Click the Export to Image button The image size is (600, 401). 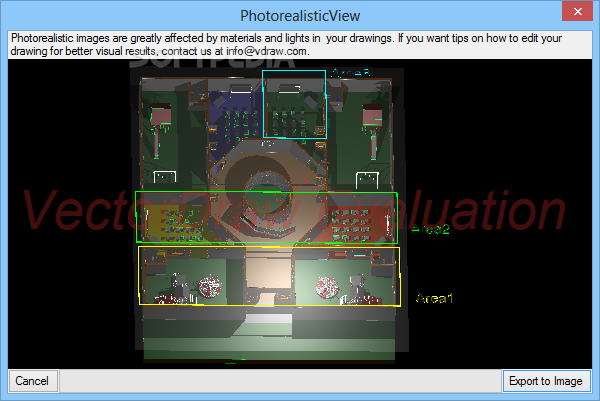546,381
